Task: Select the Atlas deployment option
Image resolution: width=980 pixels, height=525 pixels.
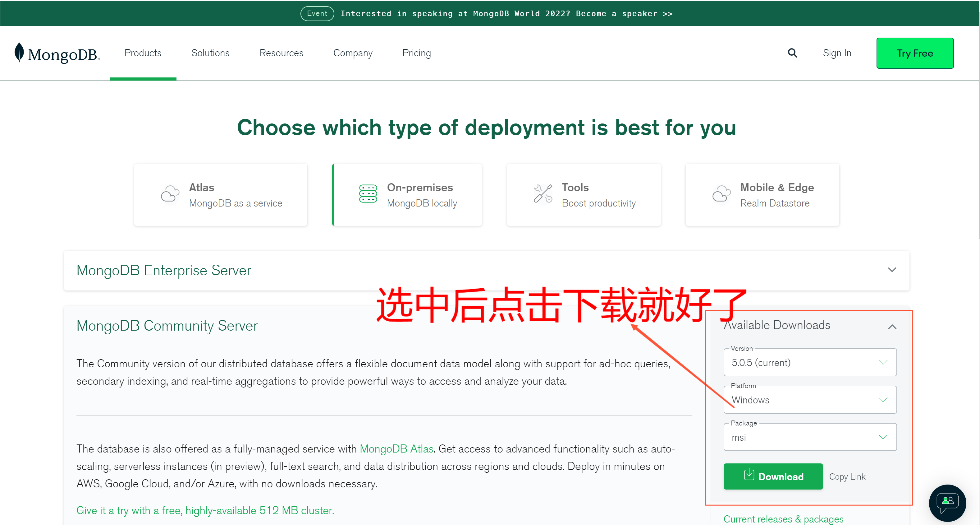Action: pos(221,195)
